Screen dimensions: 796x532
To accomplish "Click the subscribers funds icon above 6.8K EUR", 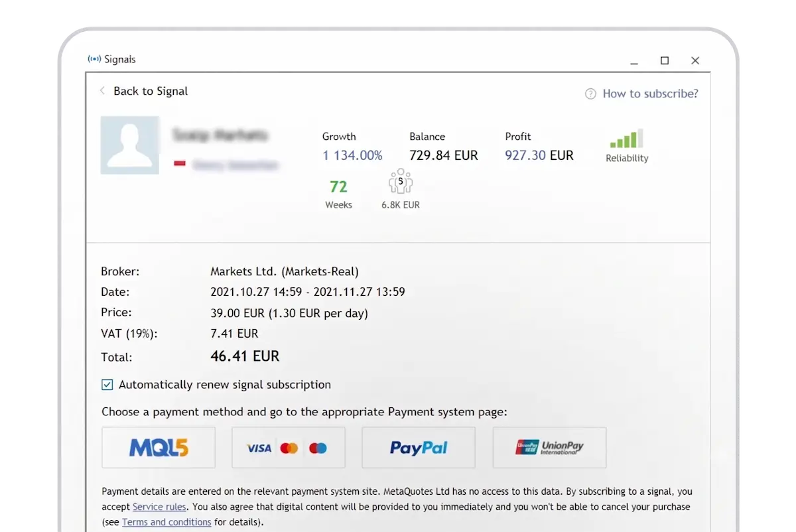I will point(401,181).
